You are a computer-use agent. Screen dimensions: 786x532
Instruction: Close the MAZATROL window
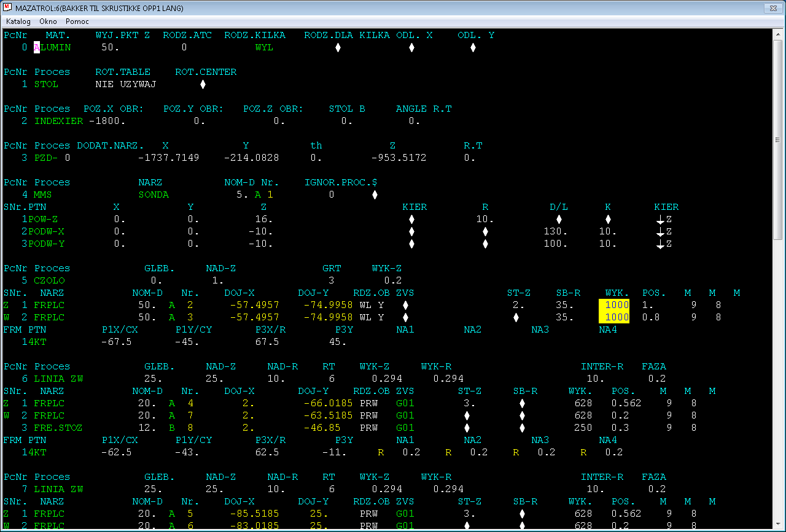click(x=772, y=8)
